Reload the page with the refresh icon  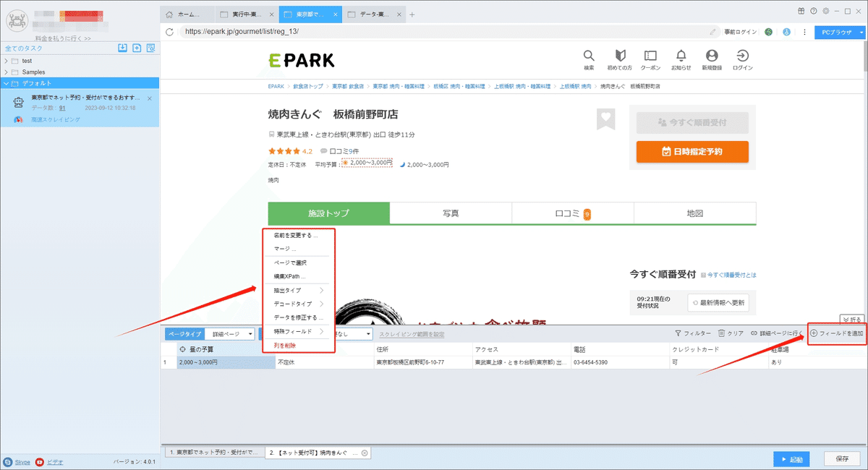pyautogui.click(x=169, y=32)
